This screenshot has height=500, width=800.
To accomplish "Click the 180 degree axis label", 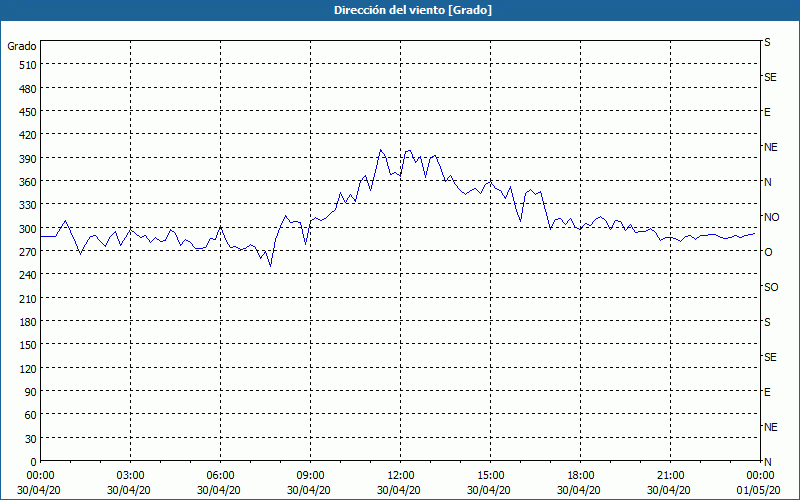I will pos(29,322).
